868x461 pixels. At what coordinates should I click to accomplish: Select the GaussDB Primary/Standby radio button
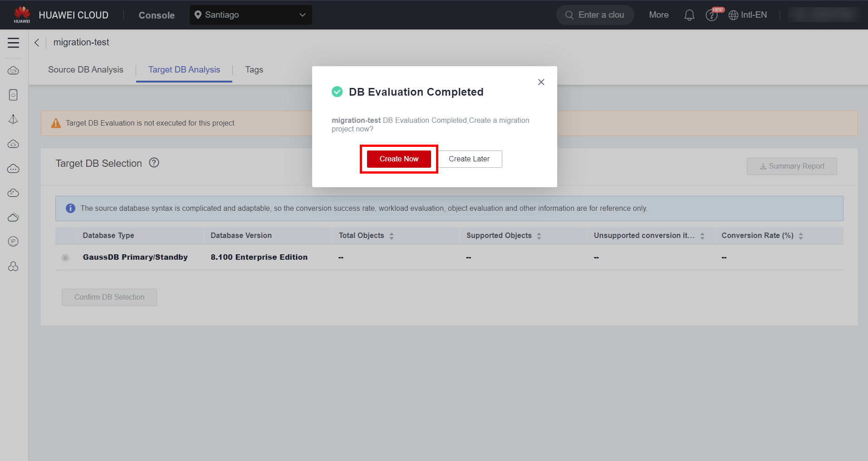click(65, 257)
